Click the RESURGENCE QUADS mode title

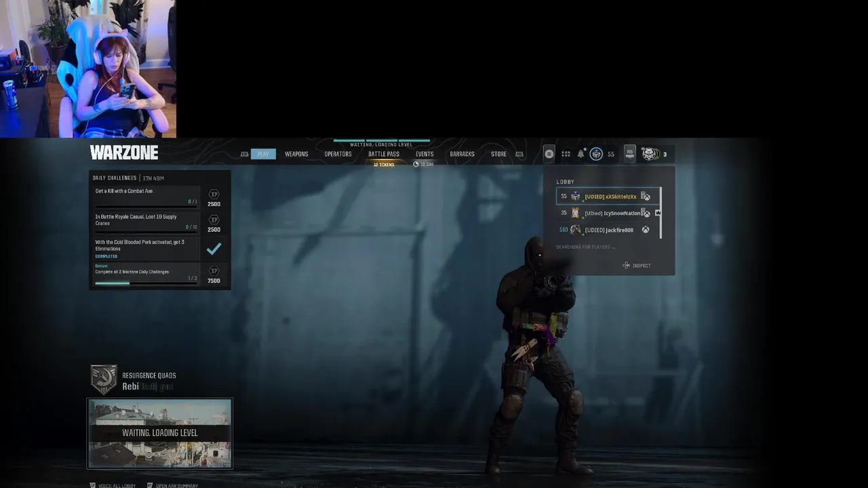coord(149,375)
